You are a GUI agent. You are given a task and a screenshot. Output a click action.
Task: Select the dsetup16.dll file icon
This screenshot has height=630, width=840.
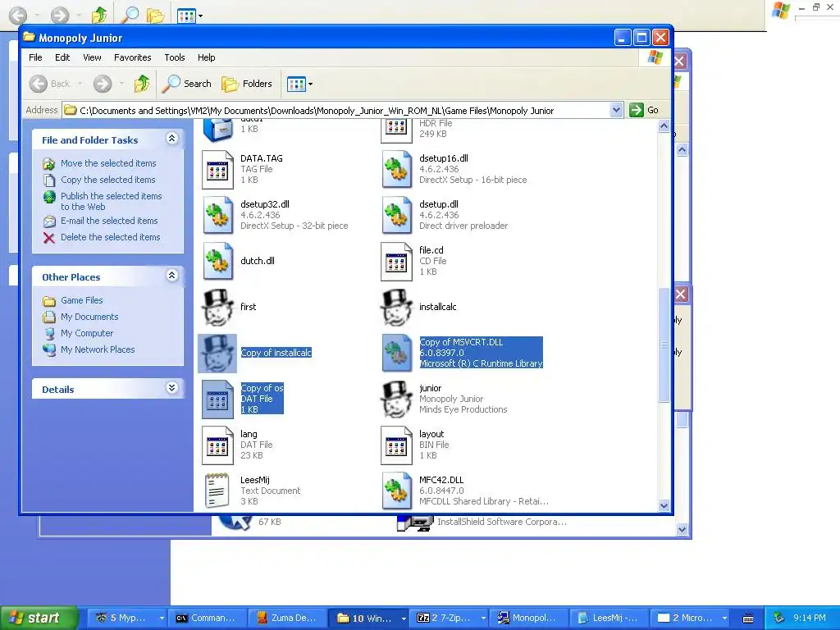pos(396,170)
